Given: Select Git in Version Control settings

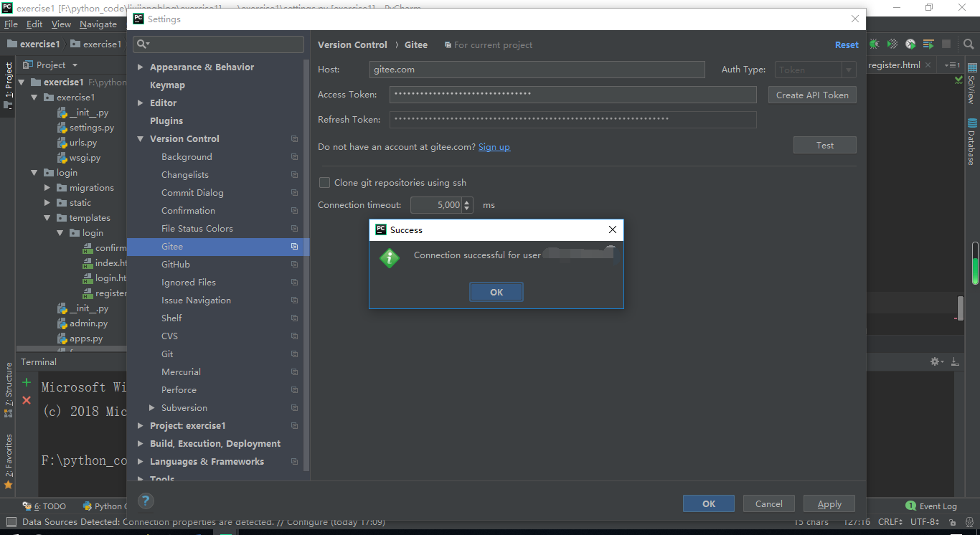Looking at the screenshot, I should point(167,354).
